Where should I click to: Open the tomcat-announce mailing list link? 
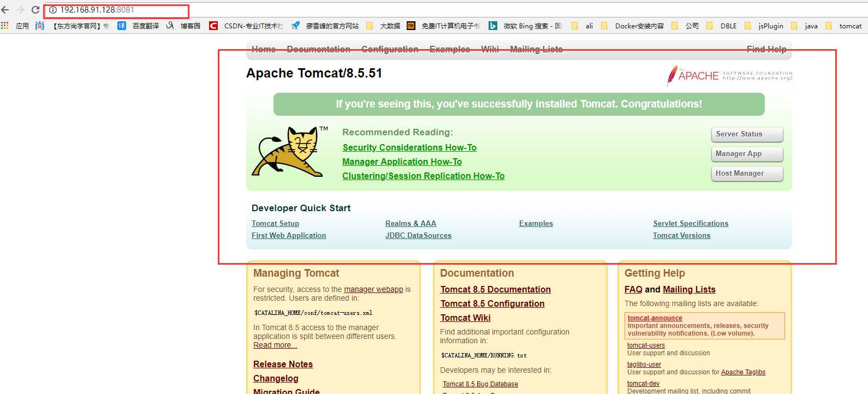pos(655,318)
